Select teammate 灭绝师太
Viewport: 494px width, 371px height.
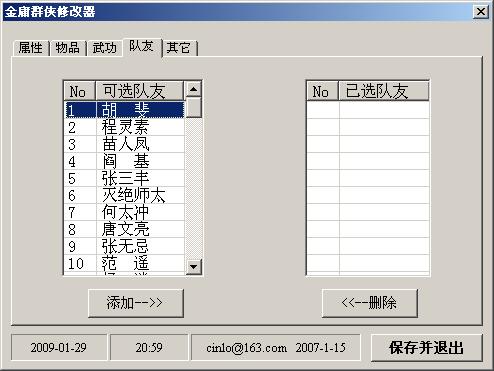124,195
